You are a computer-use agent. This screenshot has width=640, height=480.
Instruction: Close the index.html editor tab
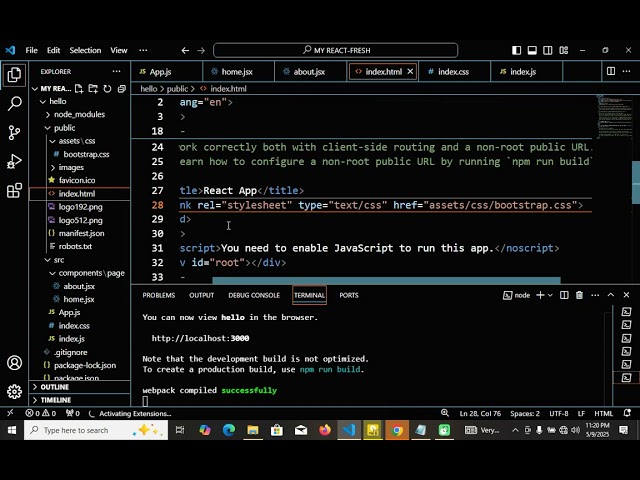coord(410,71)
